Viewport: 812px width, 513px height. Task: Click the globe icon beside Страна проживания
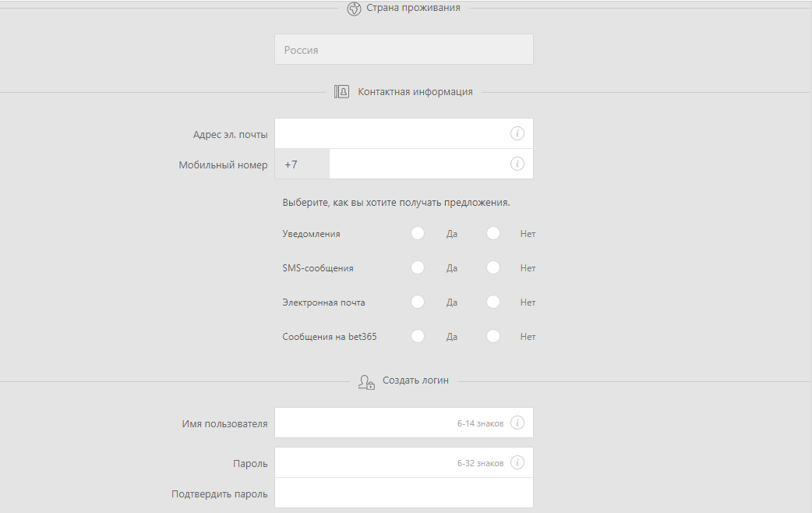click(354, 9)
